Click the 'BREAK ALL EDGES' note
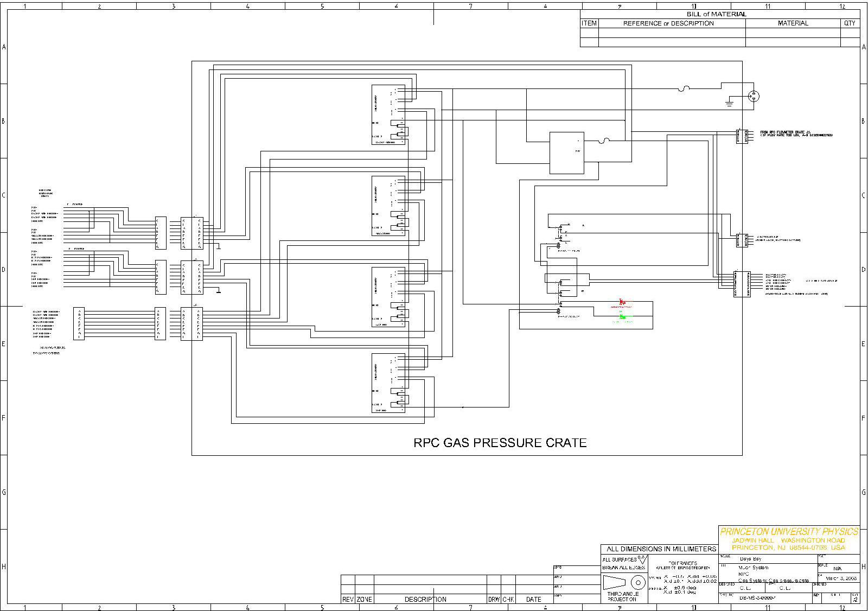Image resolution: width=868 pixels, height=611 pixels. tap(623, 568)
